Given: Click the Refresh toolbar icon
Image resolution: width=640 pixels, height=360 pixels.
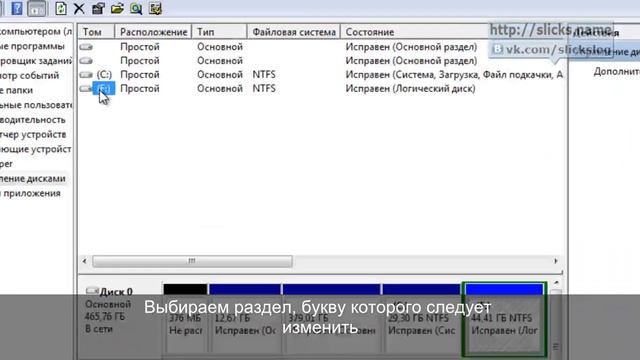Looking at the screenshot, I should 61,9.
